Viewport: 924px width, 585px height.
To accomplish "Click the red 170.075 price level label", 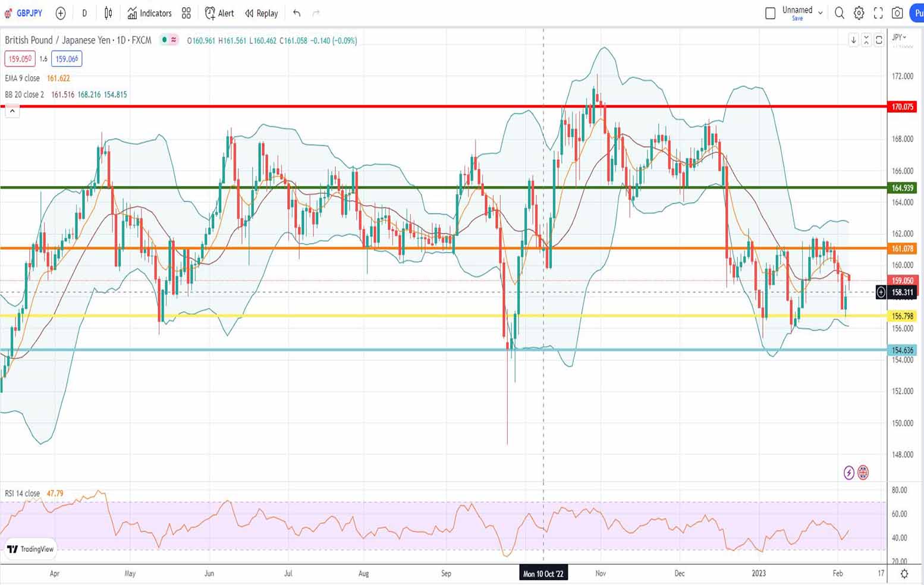I will coord(902,107).
